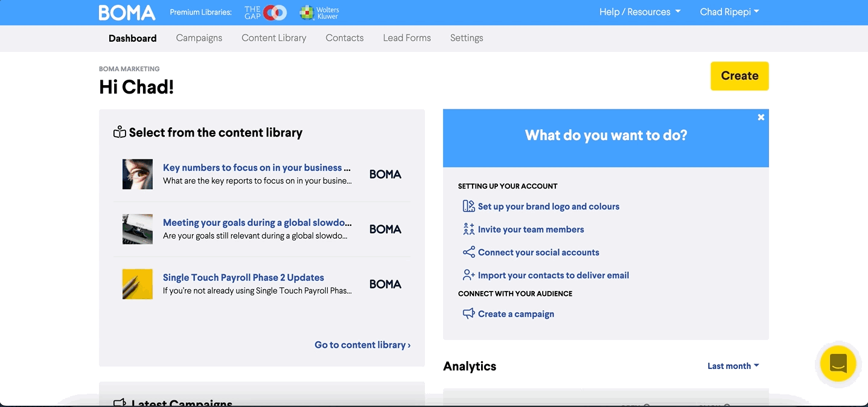The image size is (868, 407).
Task: Click the Analytics heading
Action: click(470, 366)
